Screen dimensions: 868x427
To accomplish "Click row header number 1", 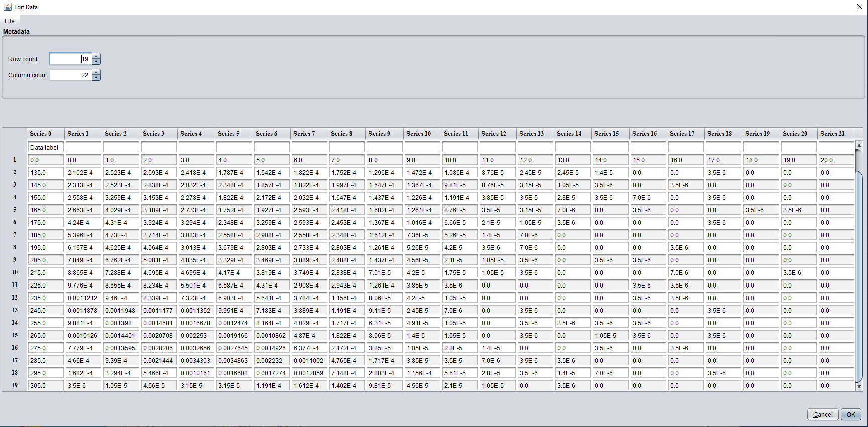I will 15,160.
